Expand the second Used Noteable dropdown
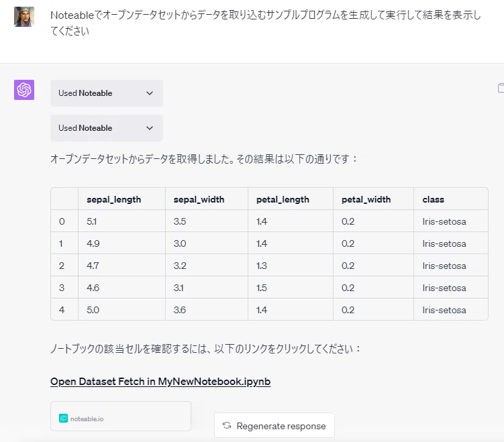The width and height of the screenshot is (504, 442). pyautogui.click(x=107, y=128)
